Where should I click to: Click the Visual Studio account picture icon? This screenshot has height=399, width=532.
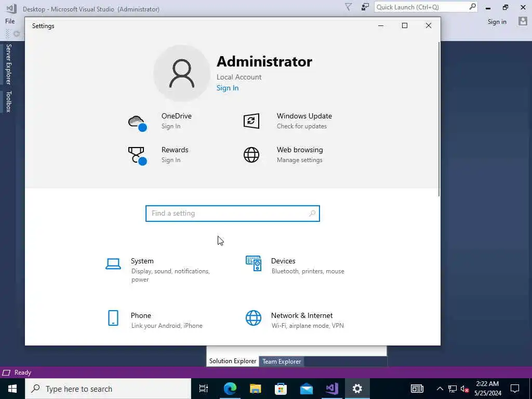[523, 21]
